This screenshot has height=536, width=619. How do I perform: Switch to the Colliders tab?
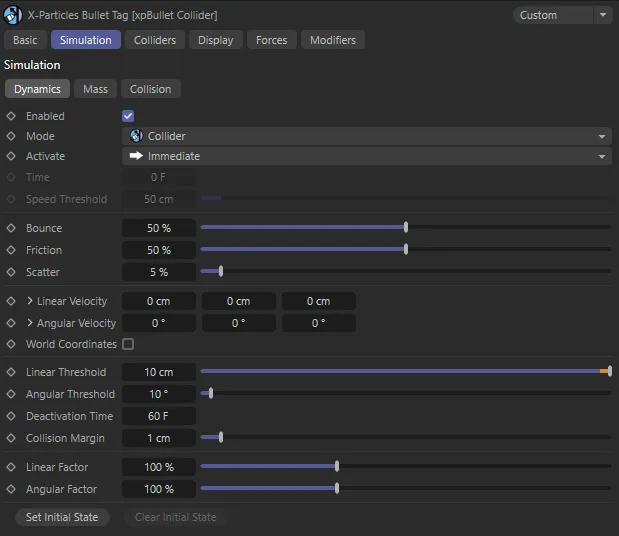point(155,40)
